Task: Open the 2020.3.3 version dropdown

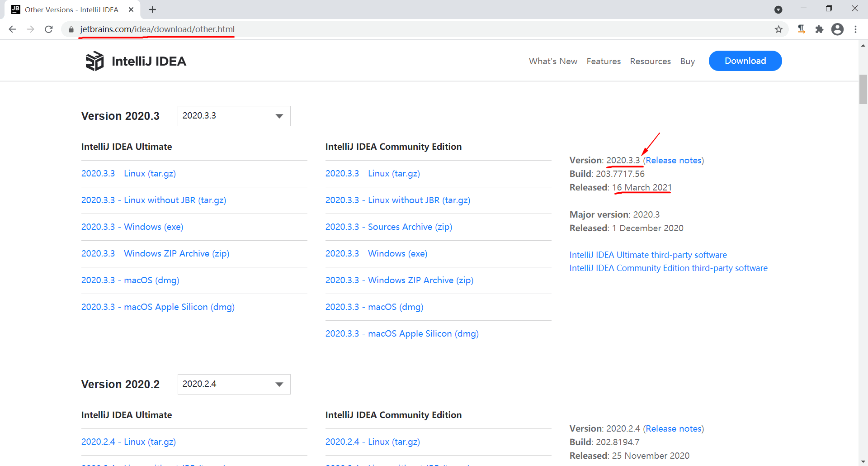Action: pos(234,116)
